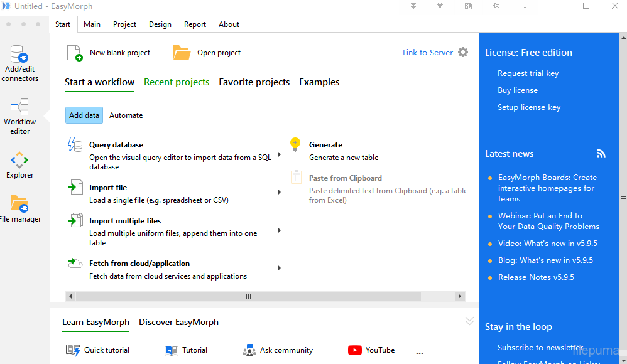The height and width of the screenshot is (364, 627).
Task: Click the RSS feed icon beside Latest news
Action: [x=601, y=154]
